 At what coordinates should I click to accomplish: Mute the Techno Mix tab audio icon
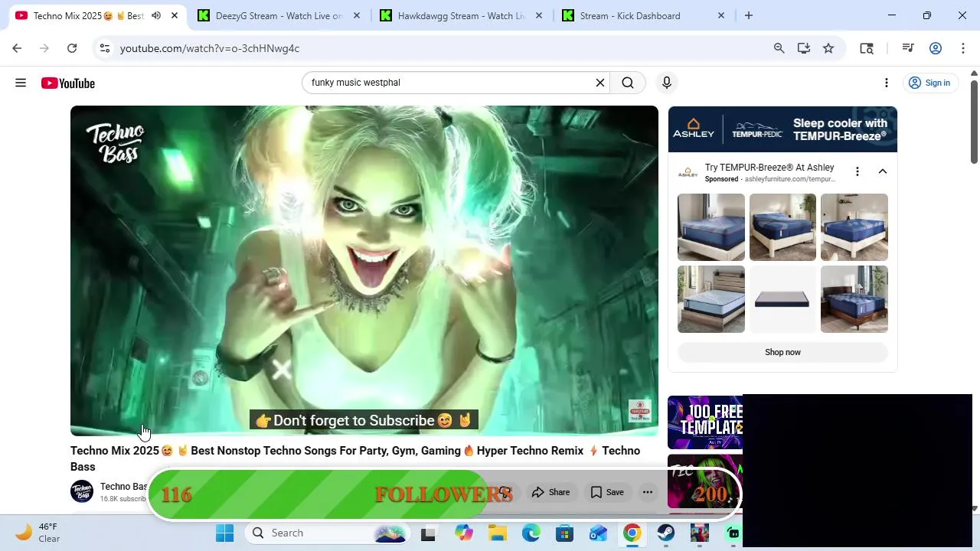156,15
